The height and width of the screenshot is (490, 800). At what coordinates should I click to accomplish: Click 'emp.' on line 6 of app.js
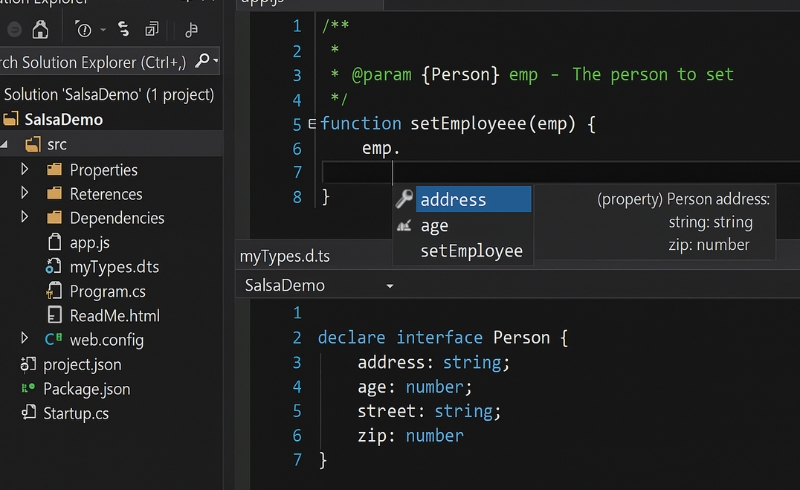coord(381,149)
